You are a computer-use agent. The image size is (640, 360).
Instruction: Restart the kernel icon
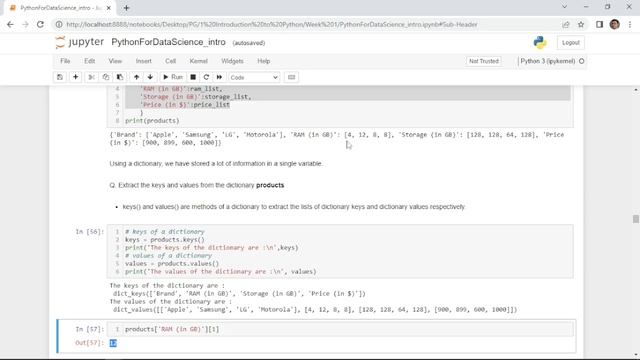click(206, 77)
